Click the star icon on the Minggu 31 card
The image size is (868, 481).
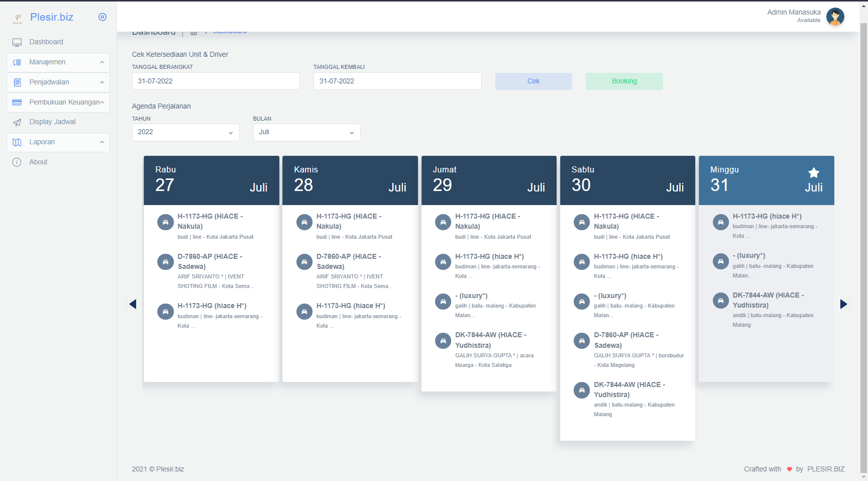pos(814,173)
